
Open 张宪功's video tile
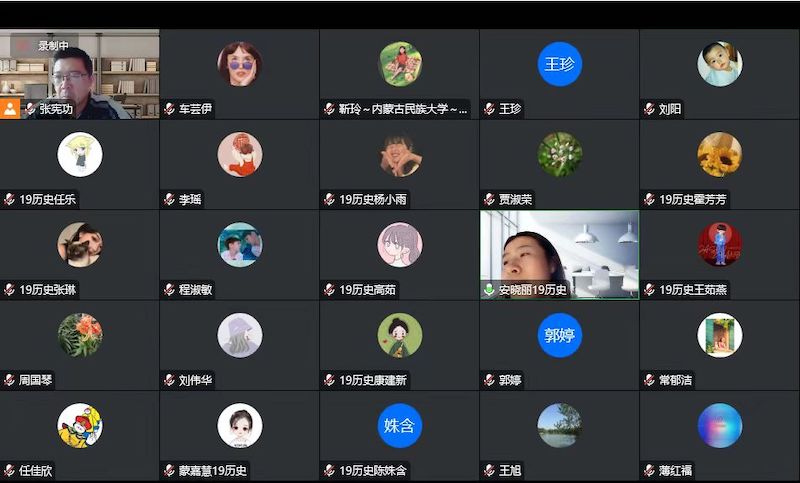pos(80,74)
